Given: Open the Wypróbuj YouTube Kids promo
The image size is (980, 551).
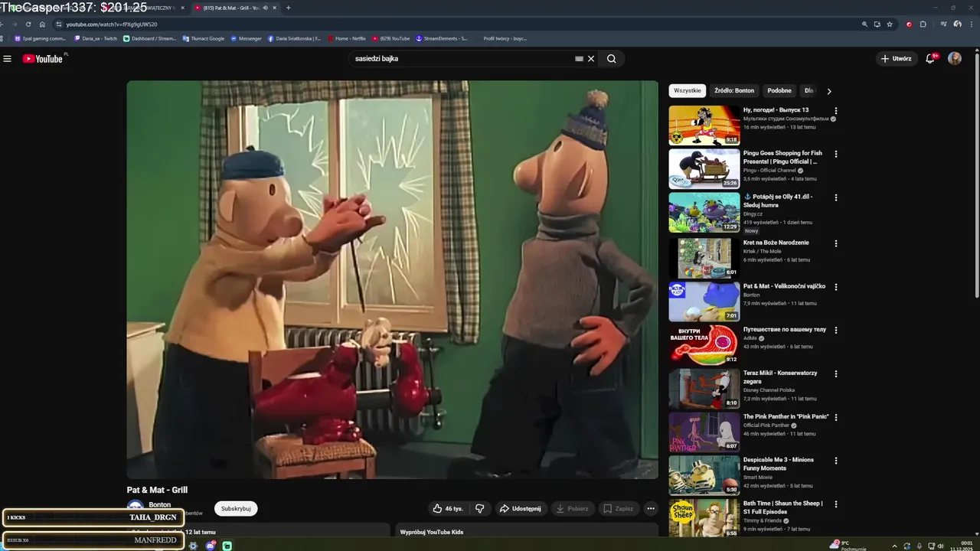Looking at the screenshot, I should 527,530.
